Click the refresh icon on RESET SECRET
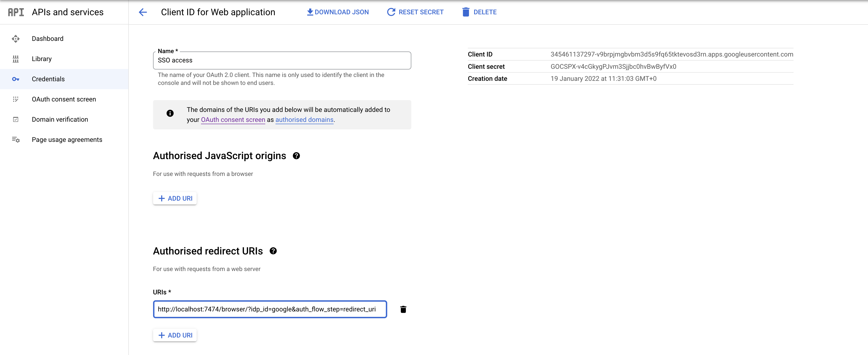Viewport: 868px width, 355px height. [391, 12]
